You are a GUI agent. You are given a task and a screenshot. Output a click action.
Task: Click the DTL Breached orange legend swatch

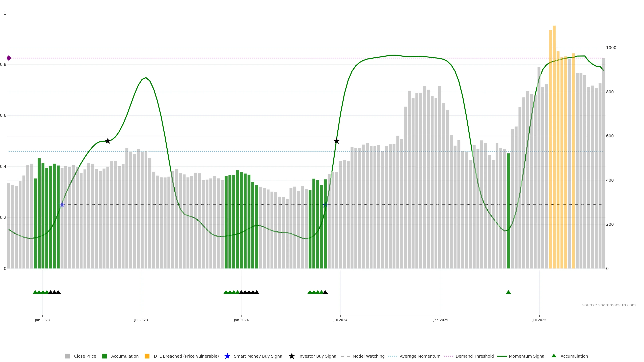[x=147, y=356]
